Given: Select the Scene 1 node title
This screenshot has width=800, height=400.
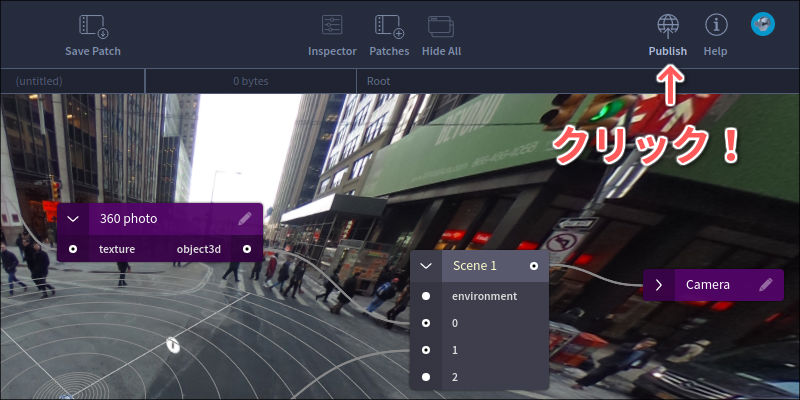Looking at the screenshot, I should (474, 266).
